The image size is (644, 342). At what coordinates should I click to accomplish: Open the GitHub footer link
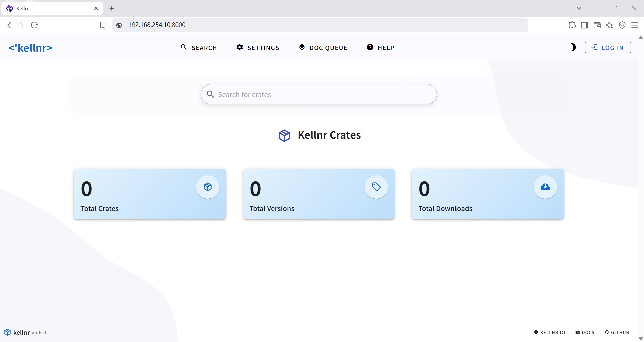click(617, 332)
